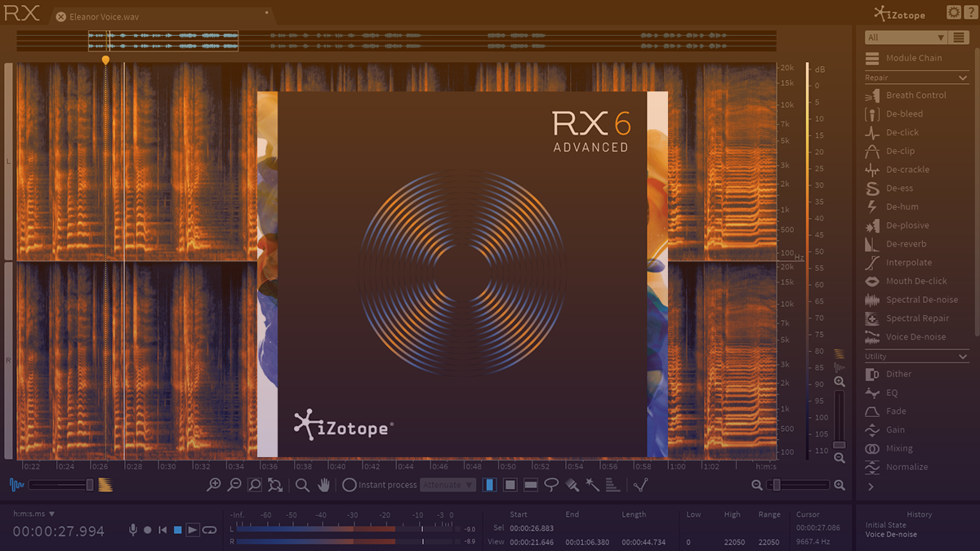Select Initial State in History
This screenshot has height=551, width=980.
pyautogui.click(x=886, y=525)
